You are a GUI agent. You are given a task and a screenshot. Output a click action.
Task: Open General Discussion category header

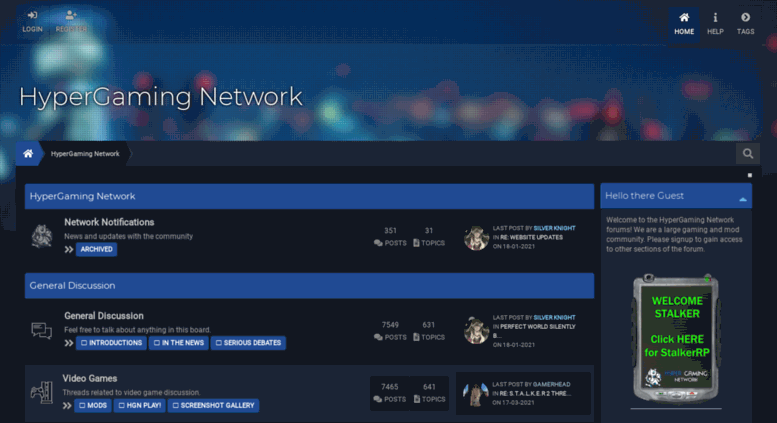pos(72,286)
